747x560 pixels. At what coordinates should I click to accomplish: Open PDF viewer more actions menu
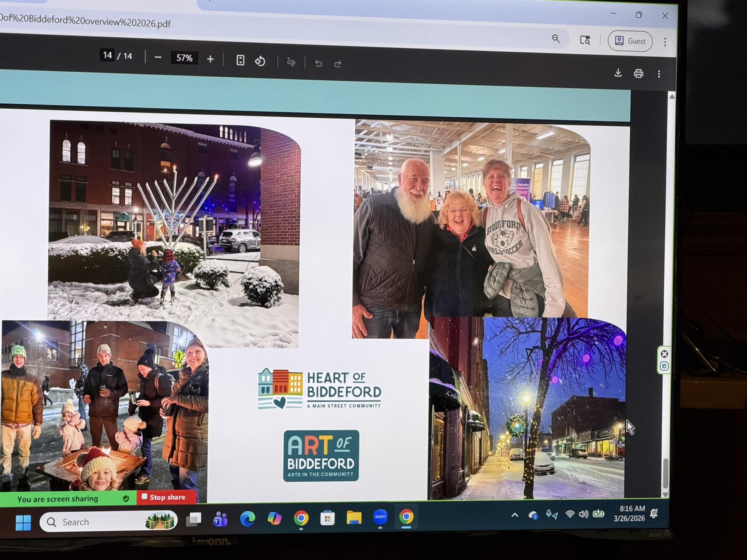659,74
